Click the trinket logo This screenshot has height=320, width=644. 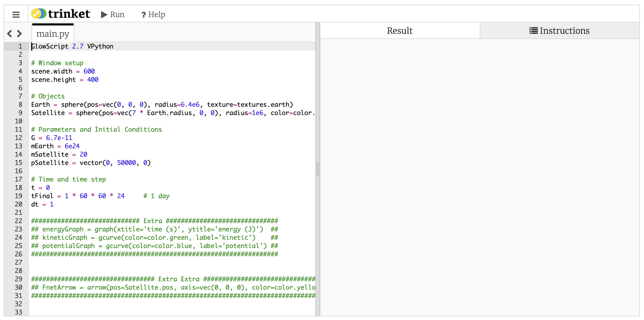click(x=61, y=14)
